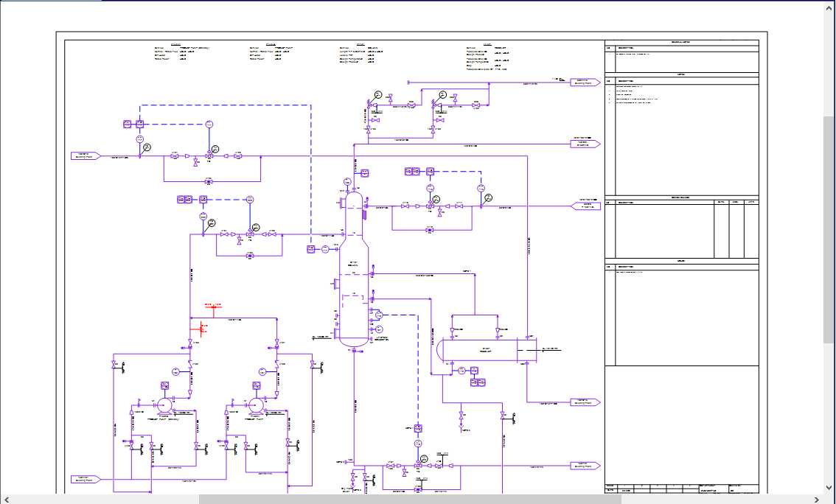836x504 pixels.
Task: Click the revision table in the side panel
Action: [681, 227]
